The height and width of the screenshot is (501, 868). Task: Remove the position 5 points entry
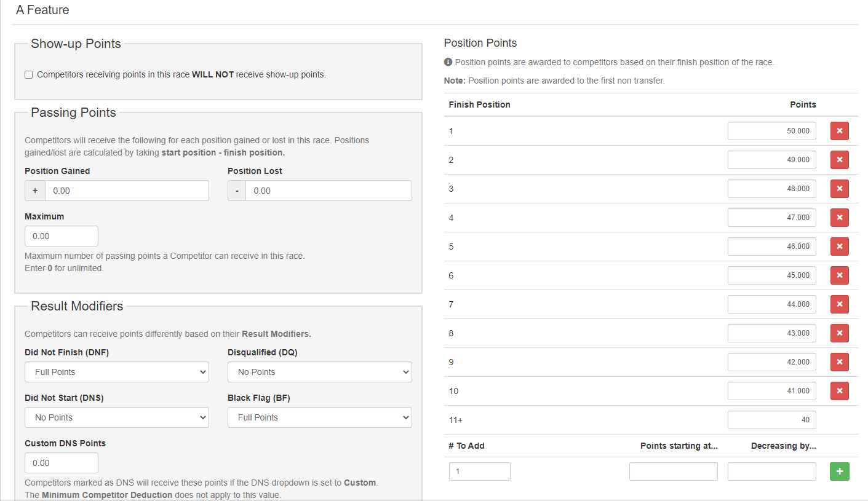[x=839, y=247]
